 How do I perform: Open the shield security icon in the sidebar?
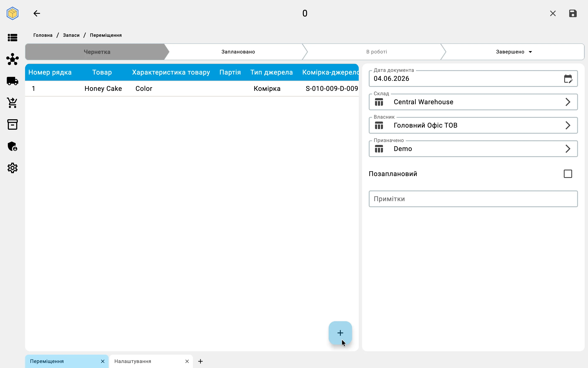[x=12, y=146]
